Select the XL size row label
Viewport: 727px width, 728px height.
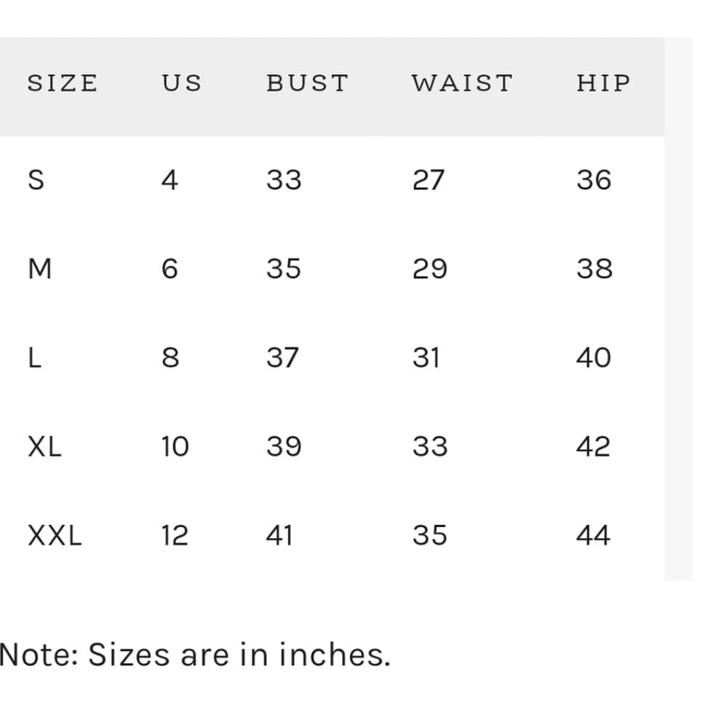(44, 447)
